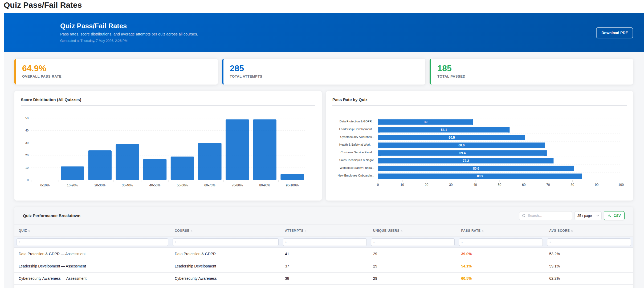Click the Workplace Safety bar showing 80.6
This screenshot has height=288, width=644.
[x=476, y=169]
